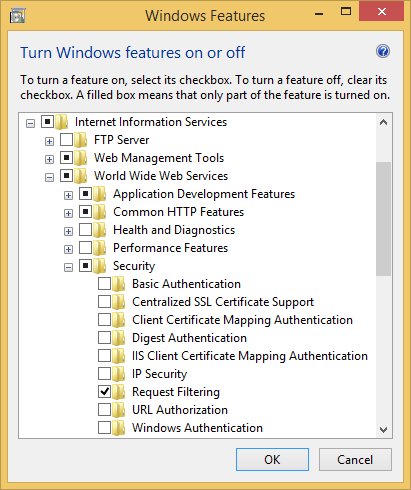Check the Digest Authentication checkbox
This screenshot has height=490, width=411.
[x=104, y=338]
